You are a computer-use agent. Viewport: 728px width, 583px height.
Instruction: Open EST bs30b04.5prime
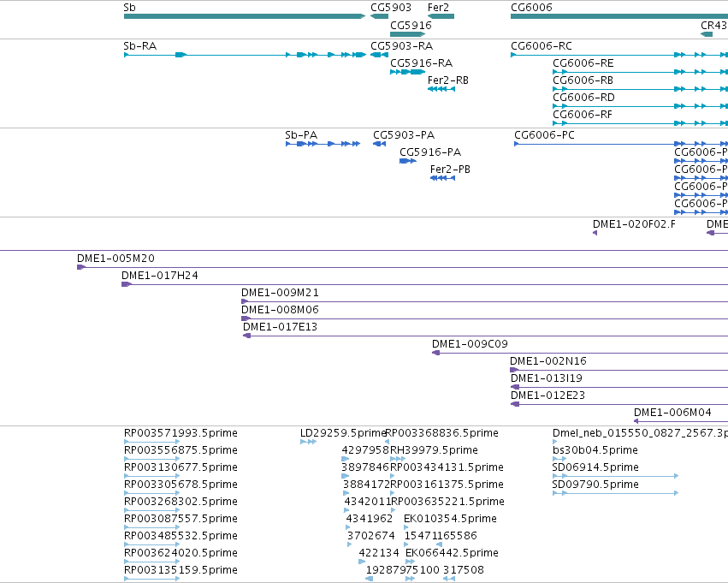pos(559,459)
